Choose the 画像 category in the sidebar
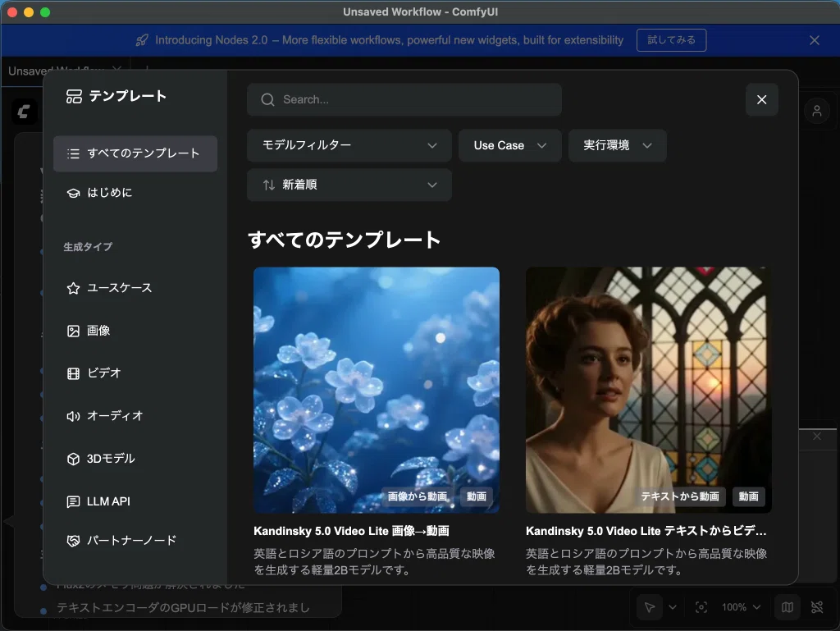Viewport: 840px width, 631px height. (135, 331)
